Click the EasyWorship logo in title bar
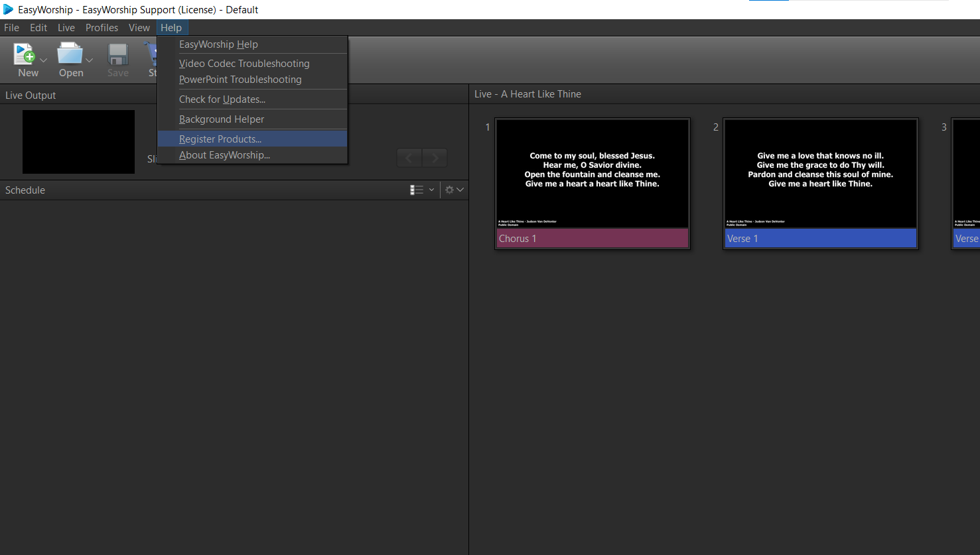The height and width of the screenshot is (555, 980). (x=8, y=9)
